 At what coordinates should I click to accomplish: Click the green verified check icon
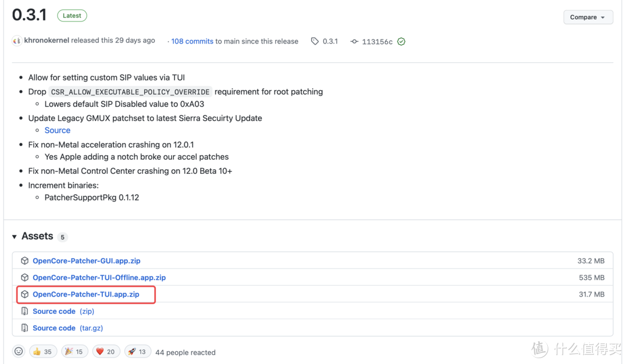tap(401, 42)
